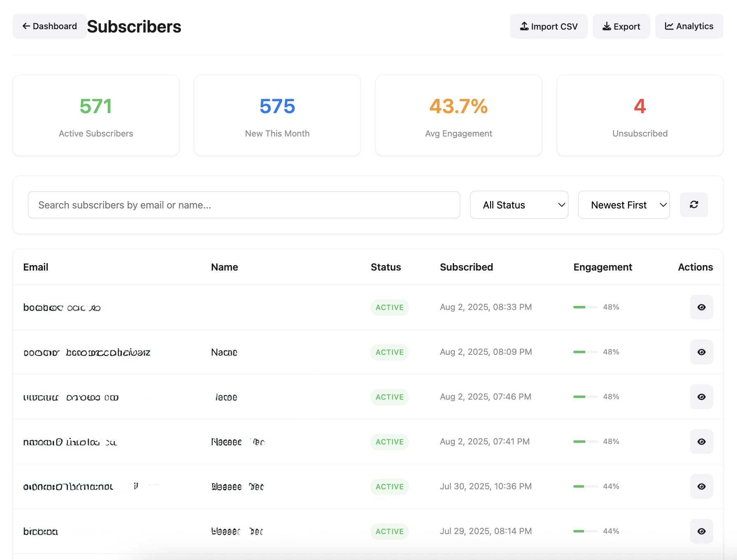Open the Analytics page
737x560 pixels.
689,26
